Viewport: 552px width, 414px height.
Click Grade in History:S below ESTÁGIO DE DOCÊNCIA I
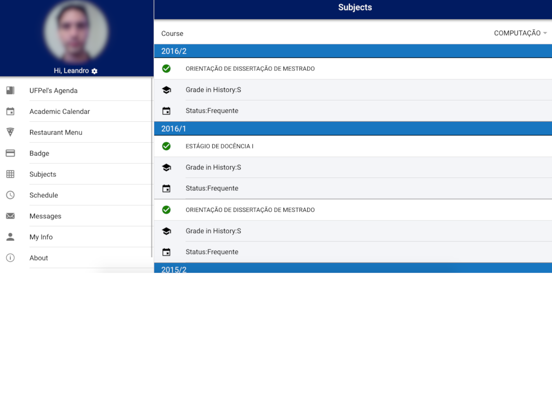(x=213, y=167)
